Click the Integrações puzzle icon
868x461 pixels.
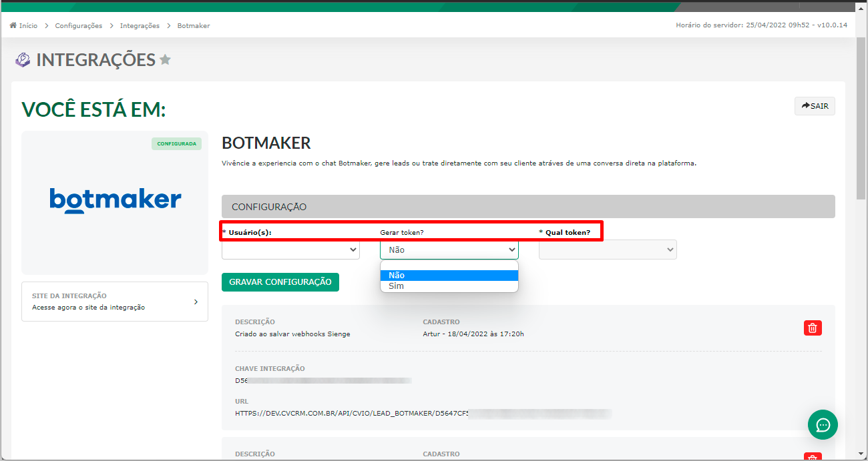[23, 60]
